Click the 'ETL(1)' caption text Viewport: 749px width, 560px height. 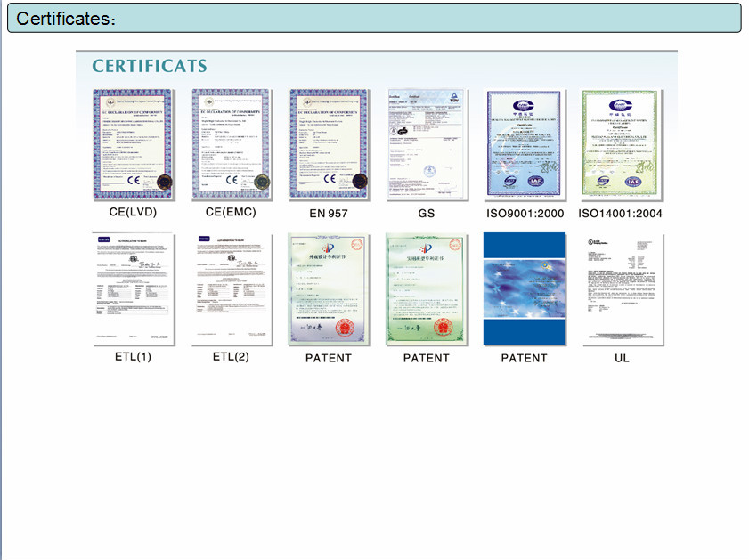pos(133,357)
